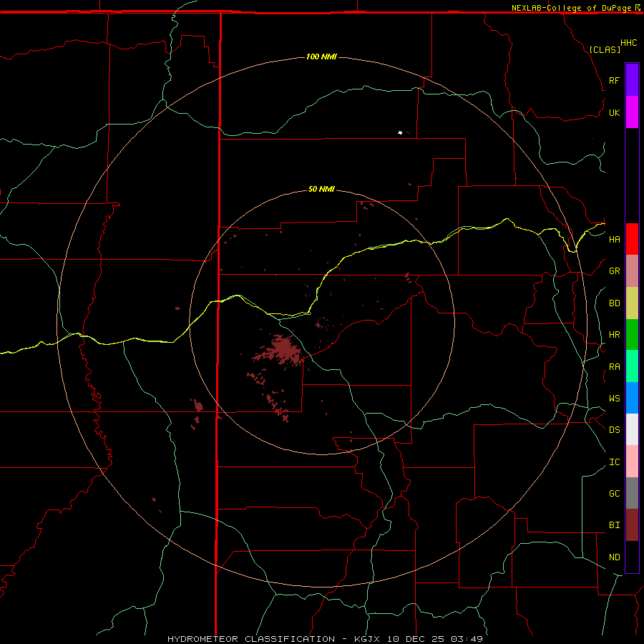Click the RA legend label
The width and height of the screenshot is (644, 644).
pyautogui.click(x=614, y=367)
